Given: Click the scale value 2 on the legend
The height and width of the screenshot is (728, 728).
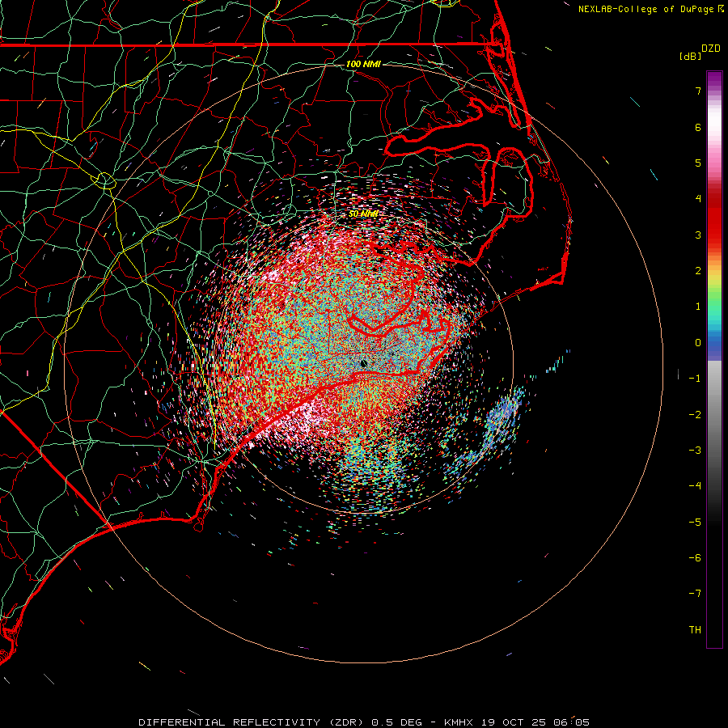Looking at the screenshot, I should pos(698,271).
